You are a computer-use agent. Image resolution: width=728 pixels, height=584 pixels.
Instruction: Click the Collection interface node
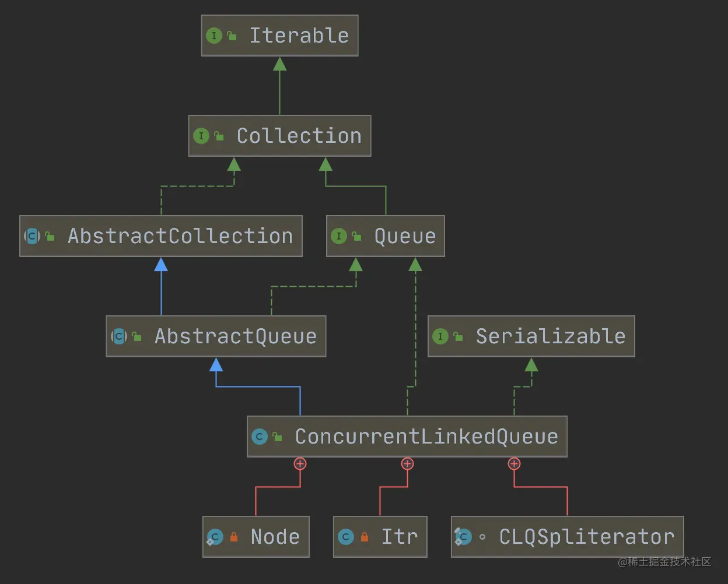279,136
